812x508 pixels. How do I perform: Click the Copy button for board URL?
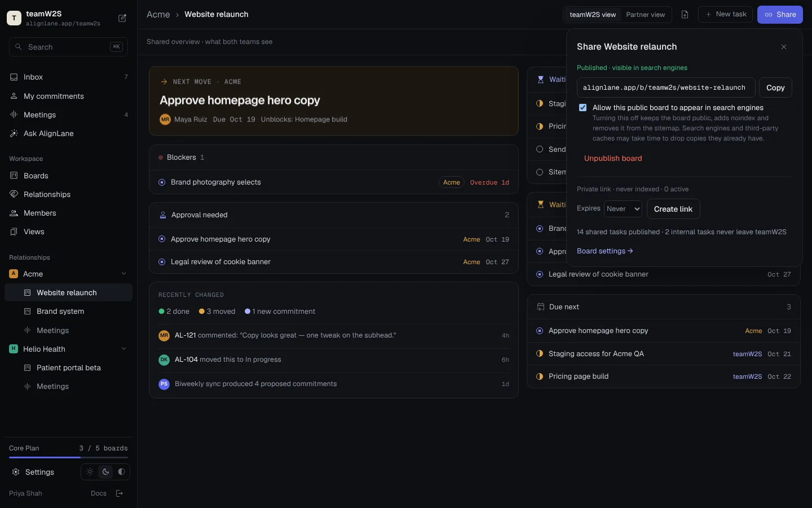[x=775, y=87]
